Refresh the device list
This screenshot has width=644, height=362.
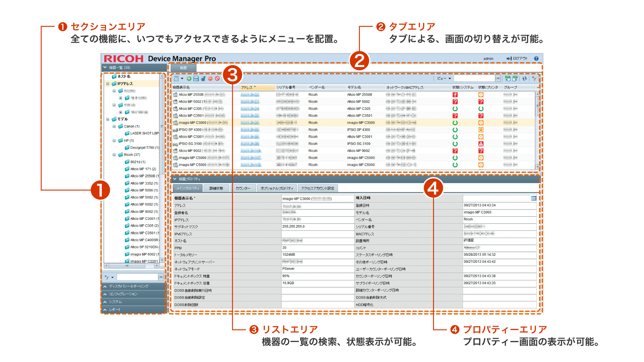(525, 79)
